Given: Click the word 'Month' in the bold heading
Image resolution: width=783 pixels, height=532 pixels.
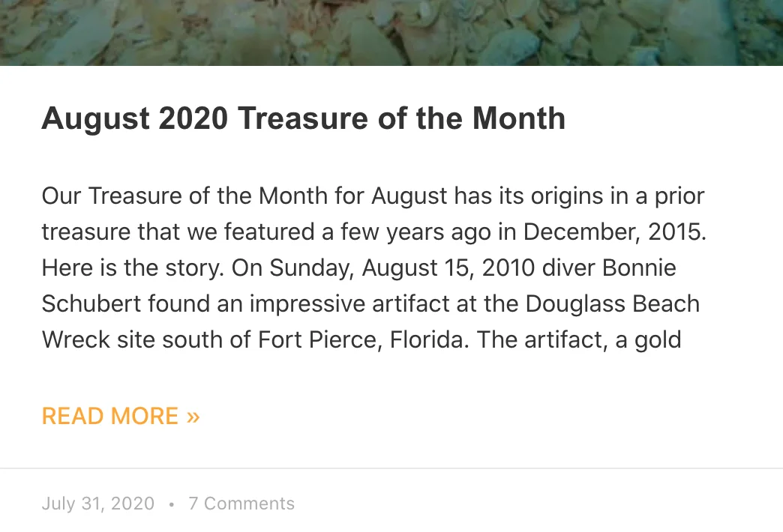Looking at the screenshot, I should 519,119.
